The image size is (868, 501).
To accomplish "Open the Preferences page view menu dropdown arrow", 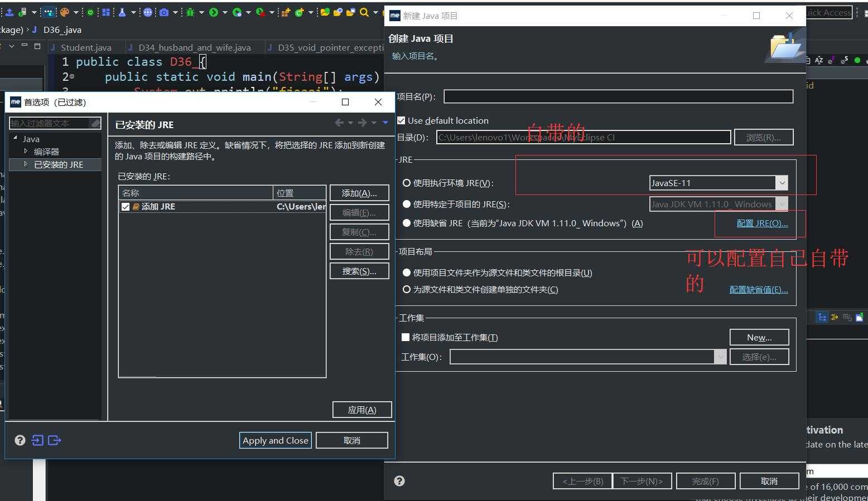I will click(385, 123).
